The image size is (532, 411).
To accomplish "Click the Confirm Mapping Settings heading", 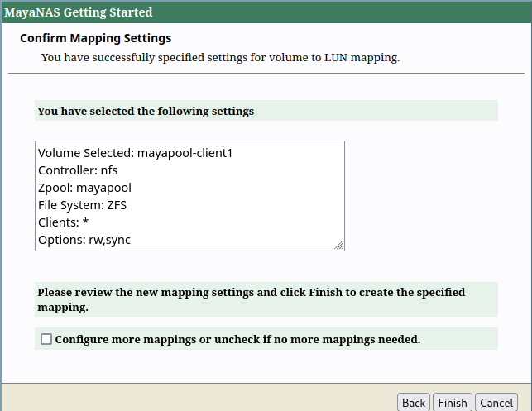I will pos(95,38).
